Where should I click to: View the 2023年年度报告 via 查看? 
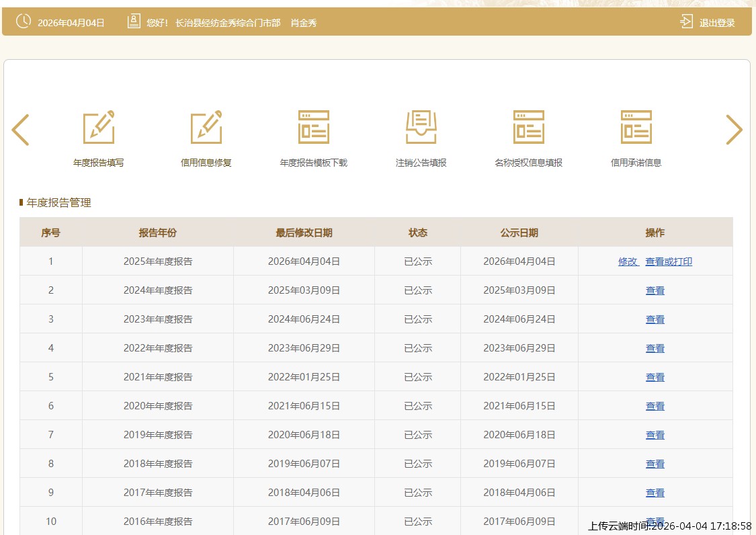click(655, 319)
